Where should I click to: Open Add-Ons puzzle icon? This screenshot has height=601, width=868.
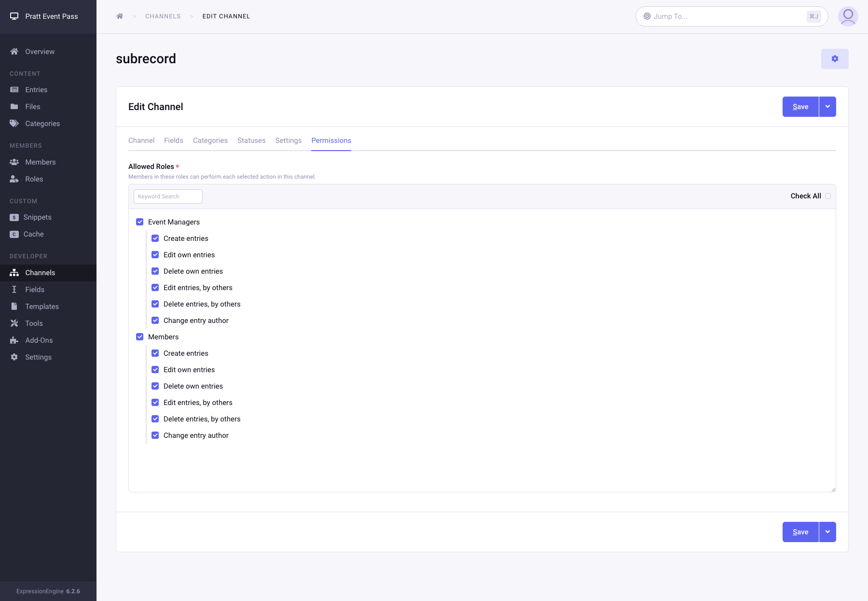(14, 340)
